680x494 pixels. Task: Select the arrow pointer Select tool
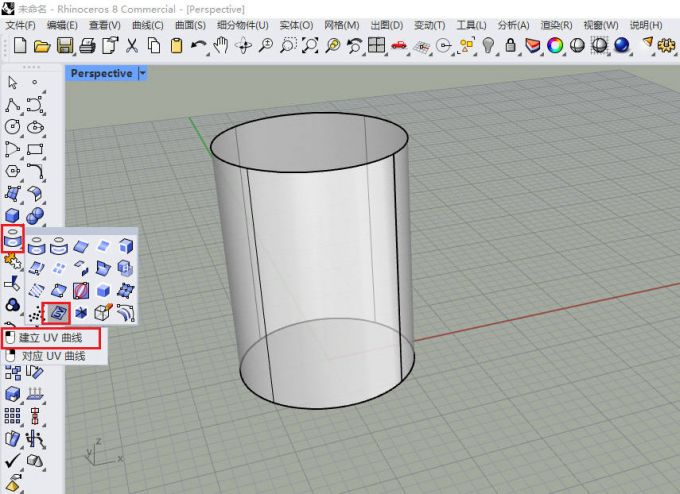13,82
